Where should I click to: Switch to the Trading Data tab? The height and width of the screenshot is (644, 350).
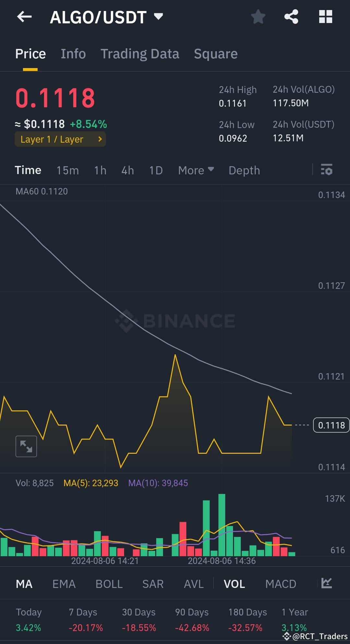[x=140, y=53]
